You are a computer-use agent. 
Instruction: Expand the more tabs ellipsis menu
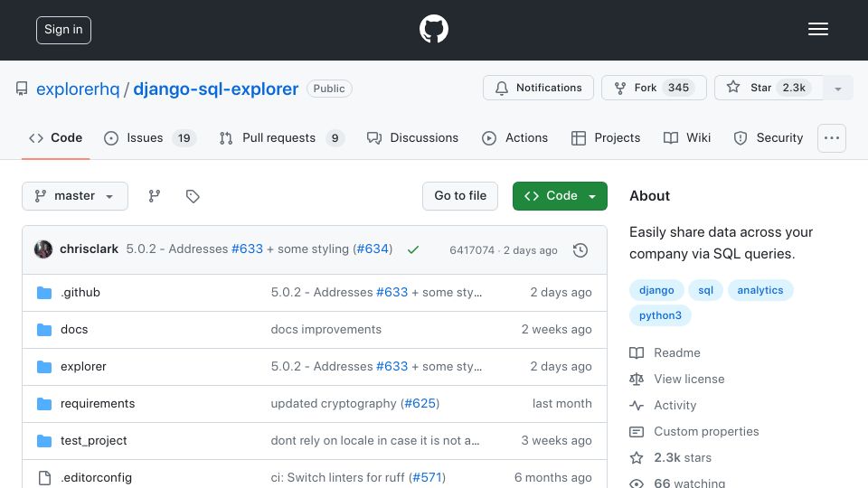832,137
